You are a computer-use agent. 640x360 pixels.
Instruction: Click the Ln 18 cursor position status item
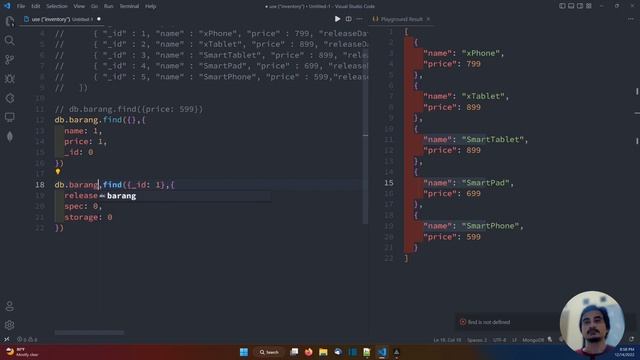tap(447, 340)
